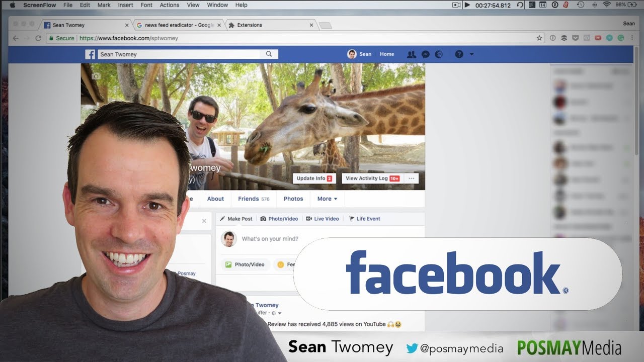Open the Friends 576 profile tab
Viewport: 644px width, 362px height.
[x=254, y=199]
